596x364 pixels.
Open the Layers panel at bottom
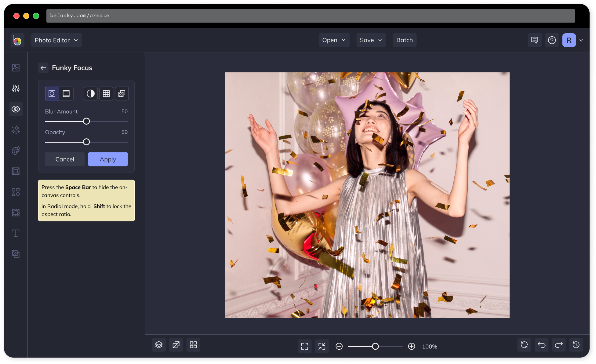point(159,345)
